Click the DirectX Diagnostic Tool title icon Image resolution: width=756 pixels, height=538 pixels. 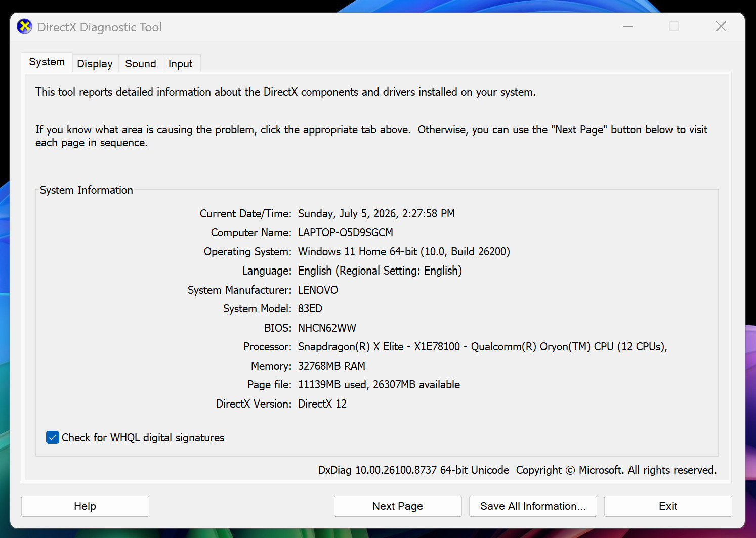[24, 27]
